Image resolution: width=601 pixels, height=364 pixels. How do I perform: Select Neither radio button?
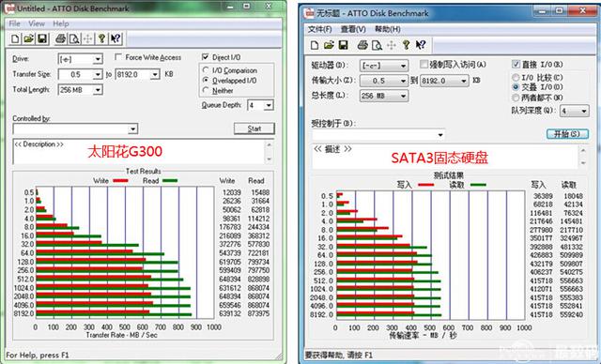(206, 90)
